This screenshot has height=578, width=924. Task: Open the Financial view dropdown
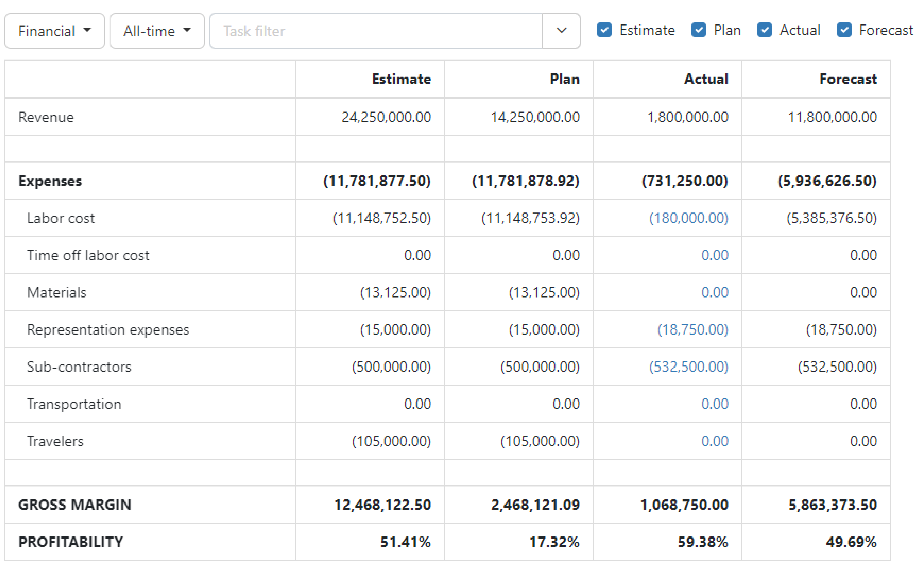pyautogui.click(x=55, y=31)
